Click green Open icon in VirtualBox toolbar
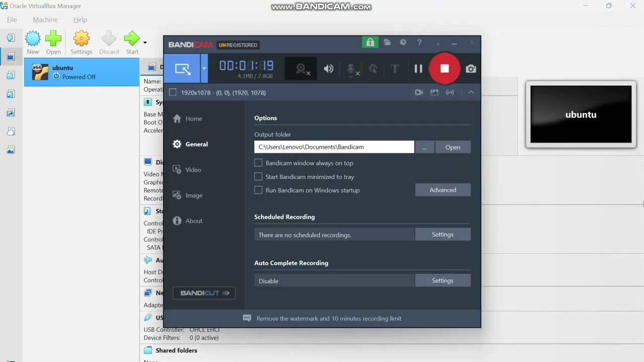This screenshot has width=644, height=362. [53, 43]
